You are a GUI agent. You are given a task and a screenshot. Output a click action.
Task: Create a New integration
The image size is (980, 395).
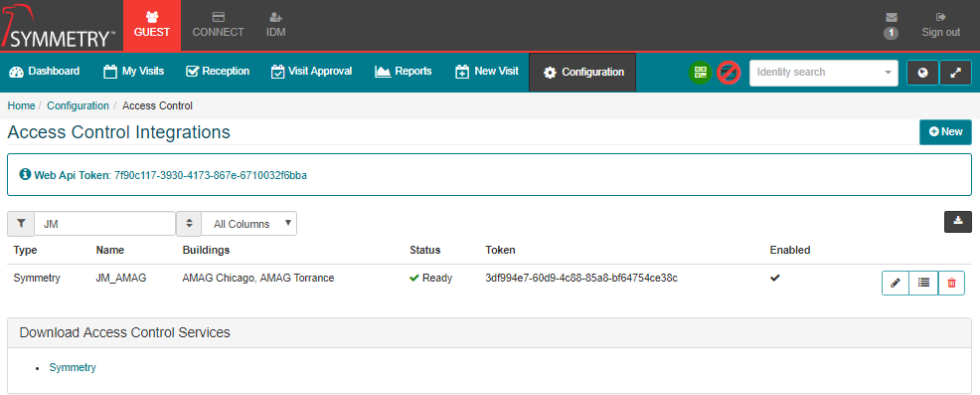pyautogui.click(x=945, y=132)
